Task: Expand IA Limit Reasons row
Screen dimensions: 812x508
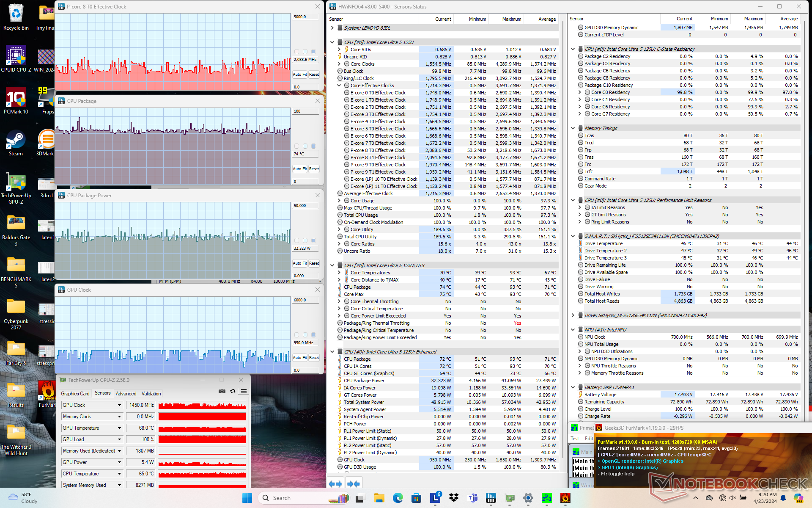Action: click(x=580, y=207)
